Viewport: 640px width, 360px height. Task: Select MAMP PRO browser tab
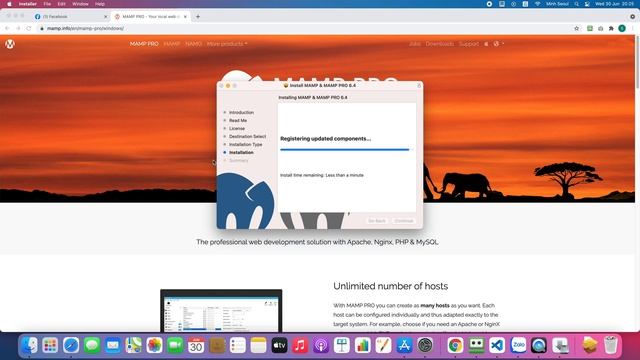(x=151, y=17)
